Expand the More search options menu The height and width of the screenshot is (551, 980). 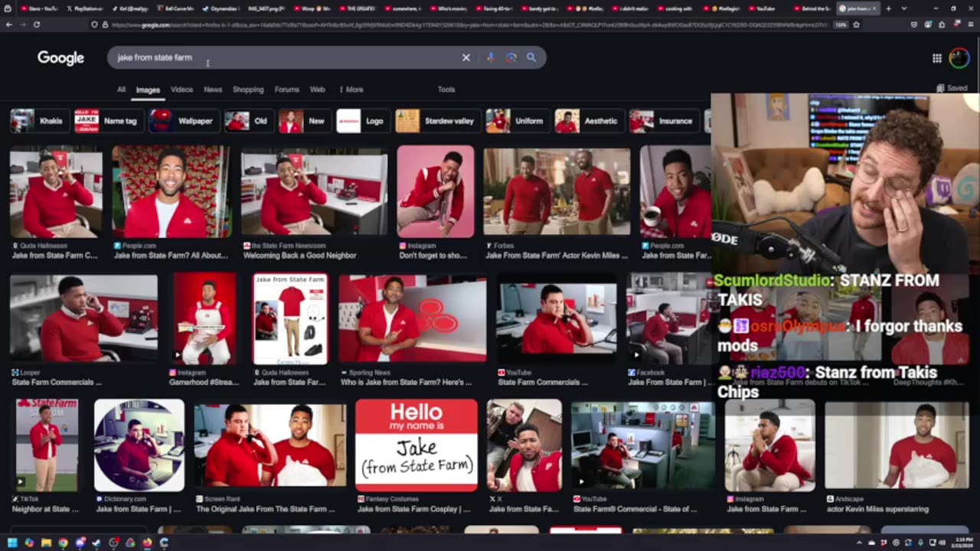(x=351, y=90)
